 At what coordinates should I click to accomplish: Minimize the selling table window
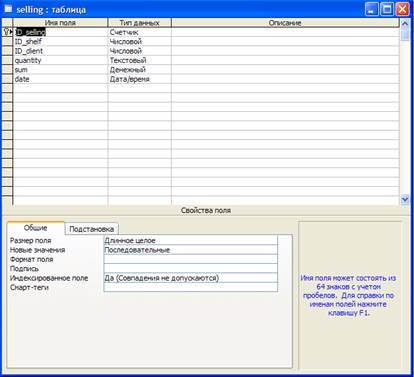click(x=372, y=9)
